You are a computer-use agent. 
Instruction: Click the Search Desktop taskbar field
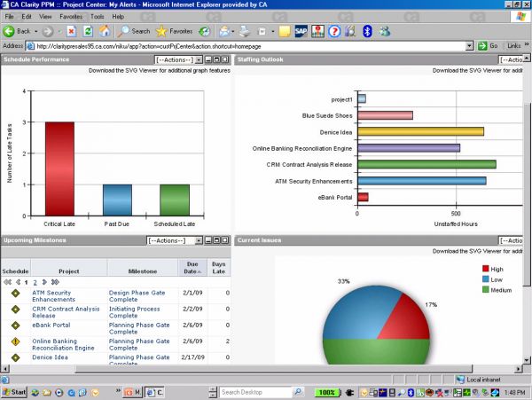tap(255, 392)
